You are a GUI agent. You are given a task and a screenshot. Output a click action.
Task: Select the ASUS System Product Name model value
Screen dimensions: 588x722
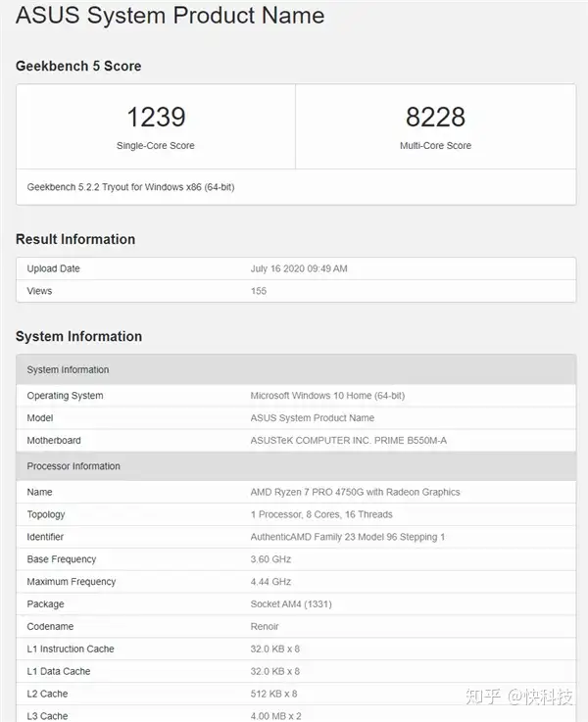click(313, 418)
